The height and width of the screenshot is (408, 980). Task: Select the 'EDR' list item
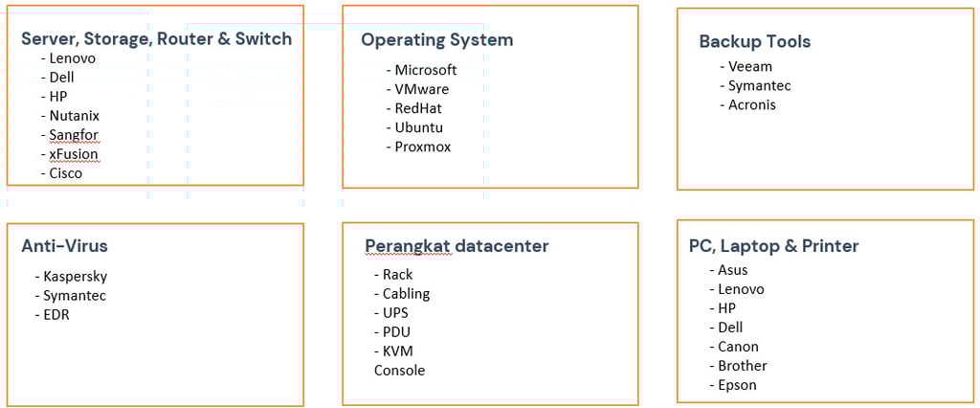pos(56,314)
